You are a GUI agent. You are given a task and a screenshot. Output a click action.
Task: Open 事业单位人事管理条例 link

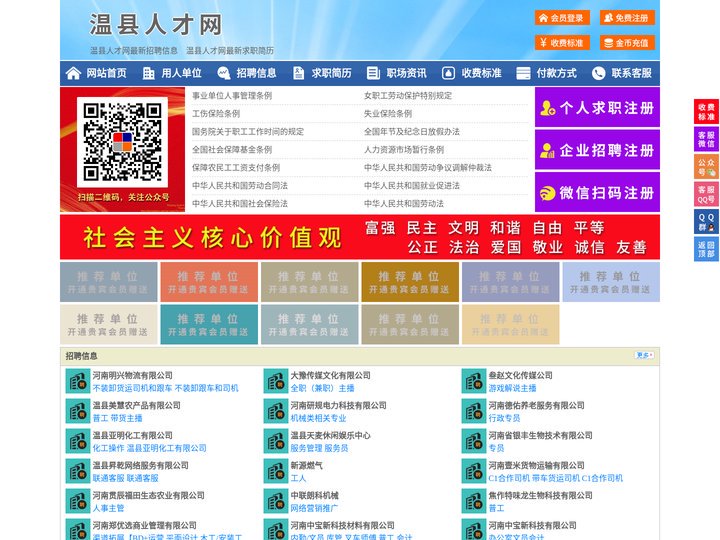232,96
